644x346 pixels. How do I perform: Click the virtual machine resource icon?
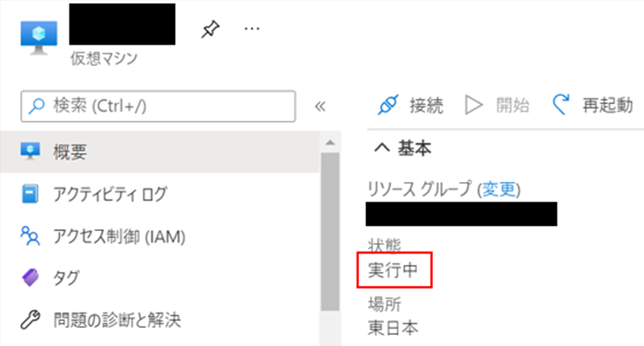(x=39, y=38)
